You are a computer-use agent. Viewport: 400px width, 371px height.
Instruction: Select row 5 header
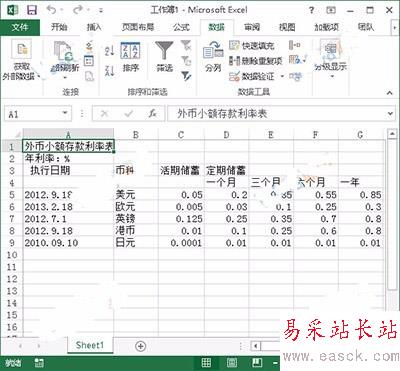point(12,195)
